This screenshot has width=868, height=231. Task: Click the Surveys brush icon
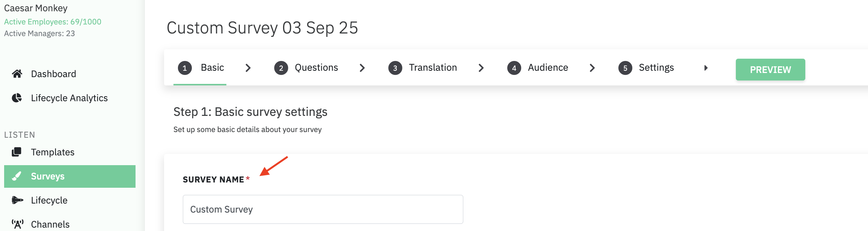17,176
